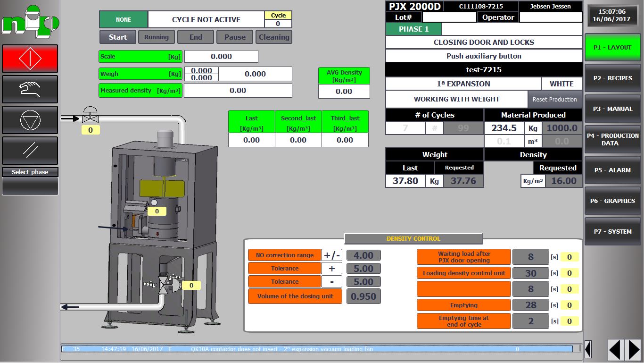The height and width of the screenshot is (363, 644).
Task: Edit the dosing unit volume 0.950
Action: coord(363,296)
